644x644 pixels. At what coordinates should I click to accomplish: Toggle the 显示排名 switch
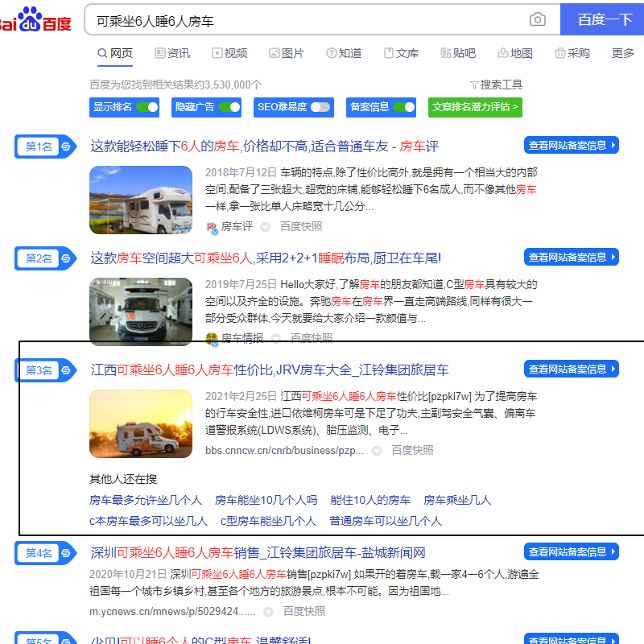[147, 107]
